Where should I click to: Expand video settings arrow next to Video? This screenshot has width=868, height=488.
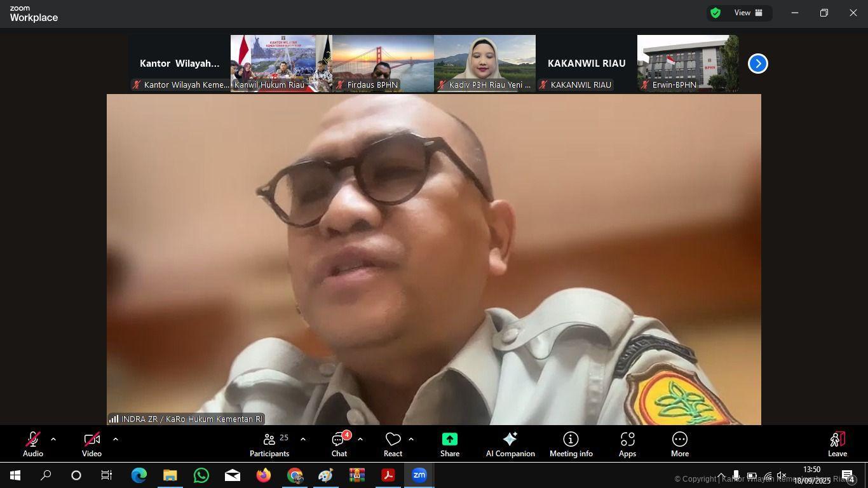pyautogui.click(x=116, y=439)
